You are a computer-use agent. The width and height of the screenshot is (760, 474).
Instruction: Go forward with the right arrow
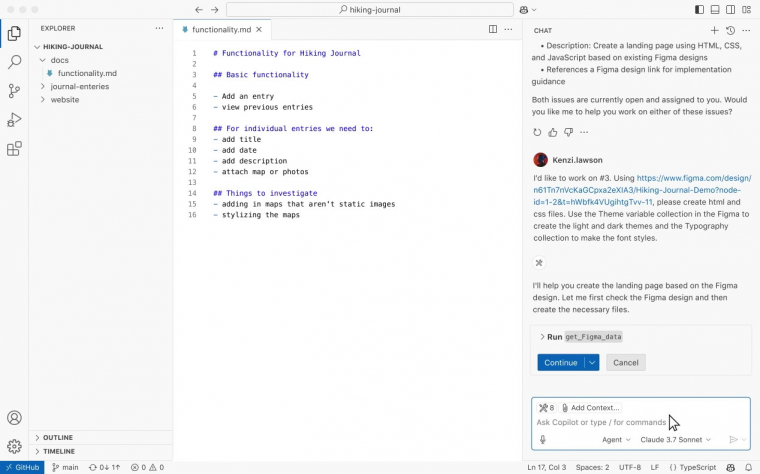point(215,10)
